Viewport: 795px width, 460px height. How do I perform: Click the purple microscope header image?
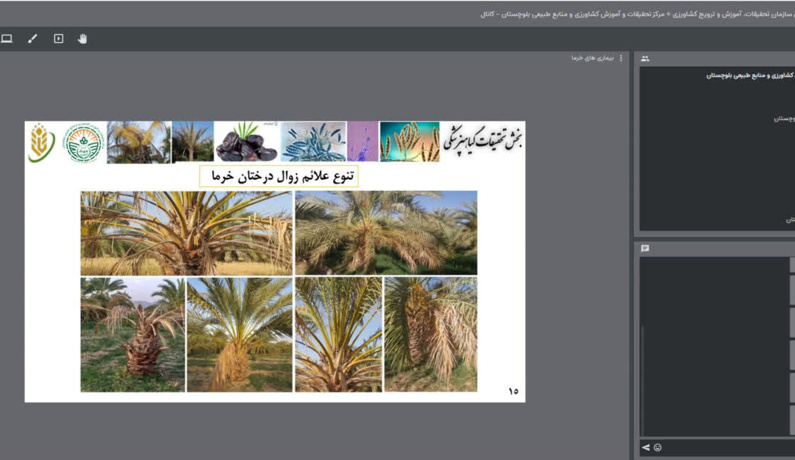click(x=363, y=141)
